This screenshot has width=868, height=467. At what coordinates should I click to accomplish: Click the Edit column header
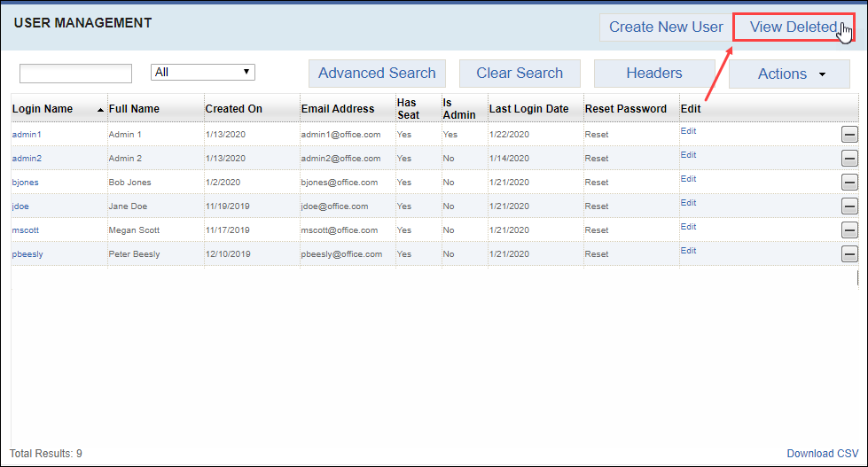[691, 109]
